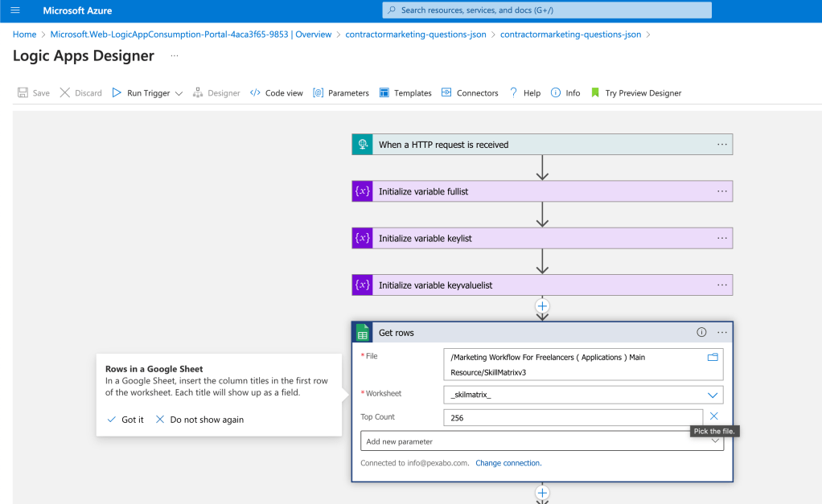Insert a step above Get rows
Screen dimensions: 822x504
click(x=542, y=306)
